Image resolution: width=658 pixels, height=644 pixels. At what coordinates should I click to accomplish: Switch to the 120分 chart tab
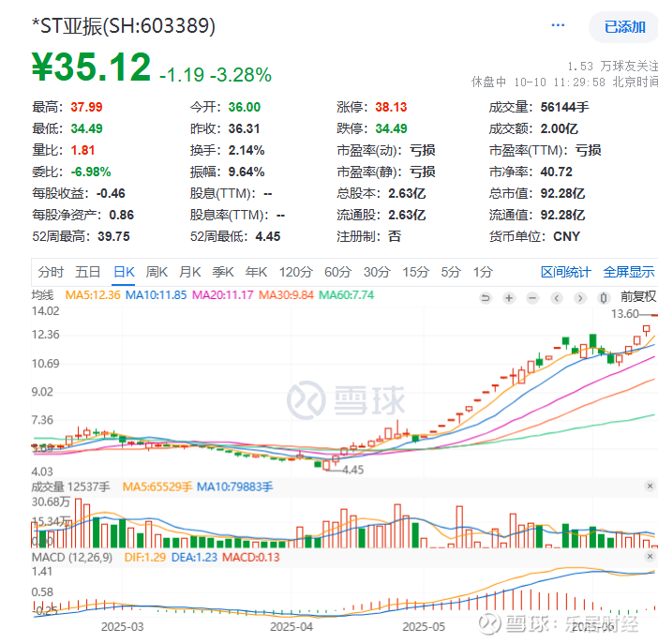click(296, 272)
